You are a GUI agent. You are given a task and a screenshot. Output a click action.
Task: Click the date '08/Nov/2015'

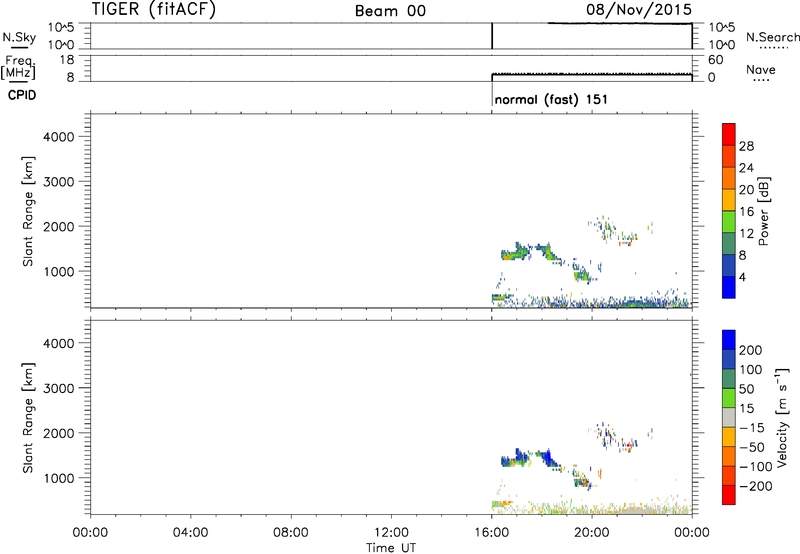pos(639,9)
